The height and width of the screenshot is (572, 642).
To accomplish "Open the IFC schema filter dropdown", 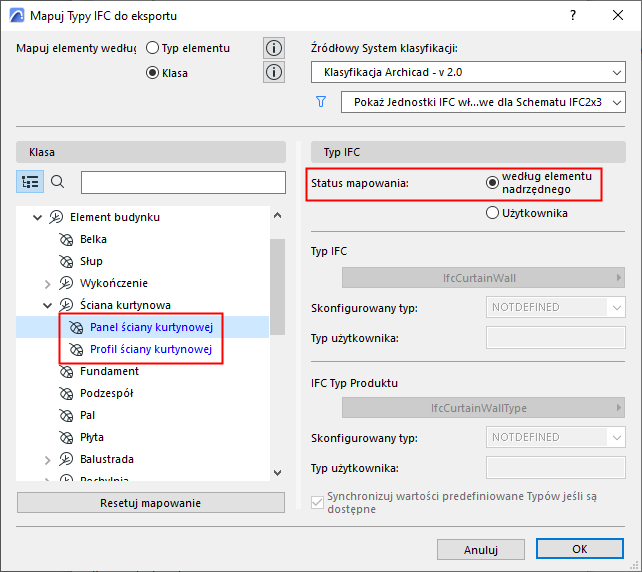I will tap(483, 102).
